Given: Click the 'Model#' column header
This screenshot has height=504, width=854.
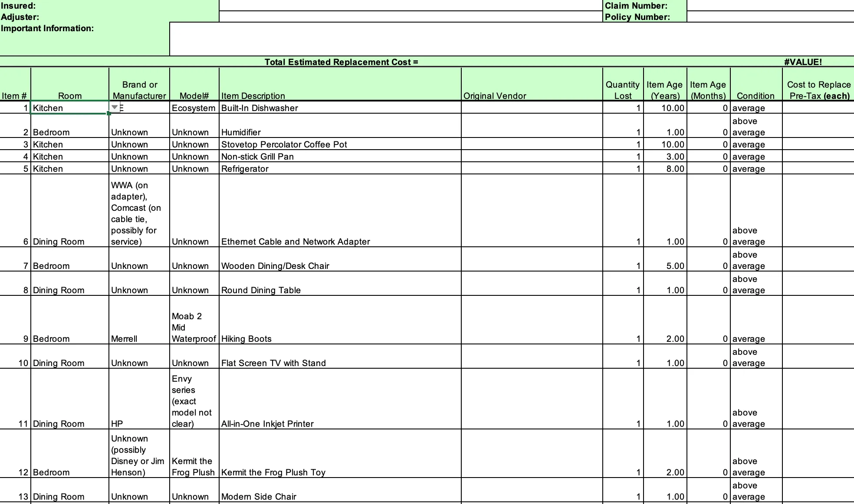Looking at the screenshot, I should 194,84.
